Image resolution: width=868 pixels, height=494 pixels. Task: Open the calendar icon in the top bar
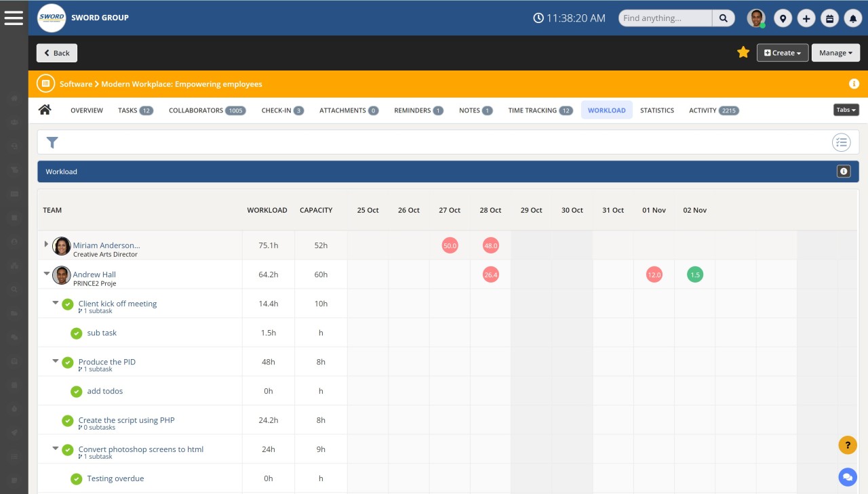[829, 18]
